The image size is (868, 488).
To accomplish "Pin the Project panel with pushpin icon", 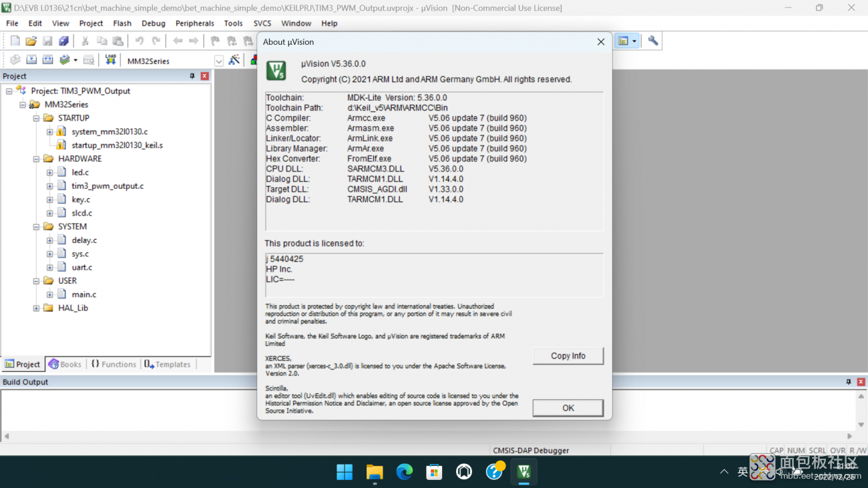I will [x=192, y=76].
